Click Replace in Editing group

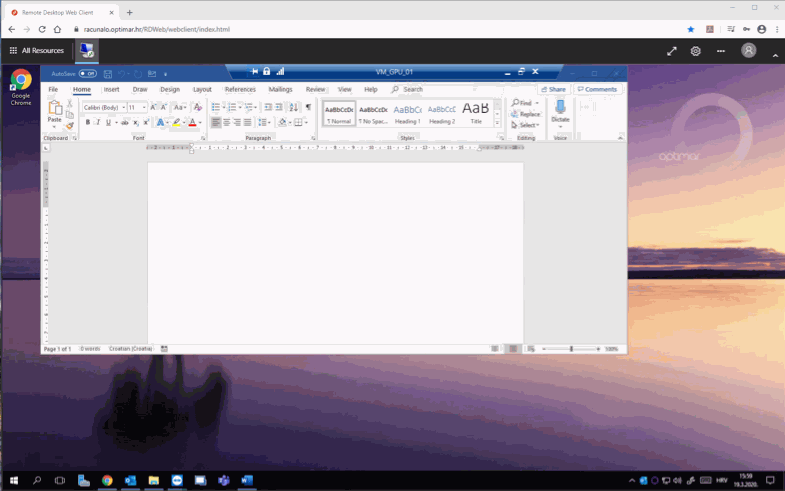coord(526,114)
